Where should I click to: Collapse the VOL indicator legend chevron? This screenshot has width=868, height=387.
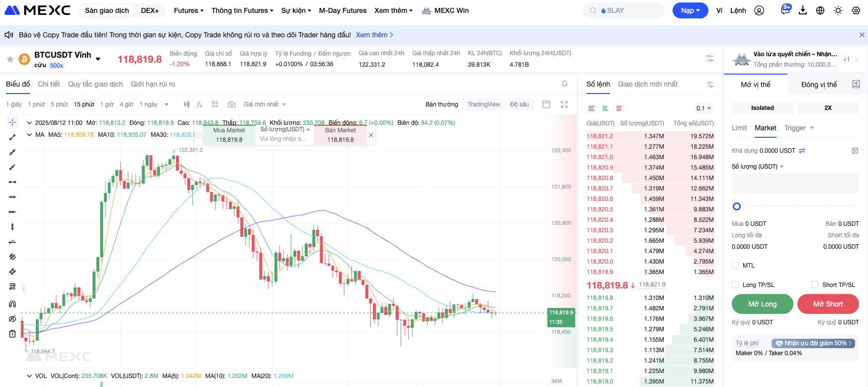(x=29, y=376)
